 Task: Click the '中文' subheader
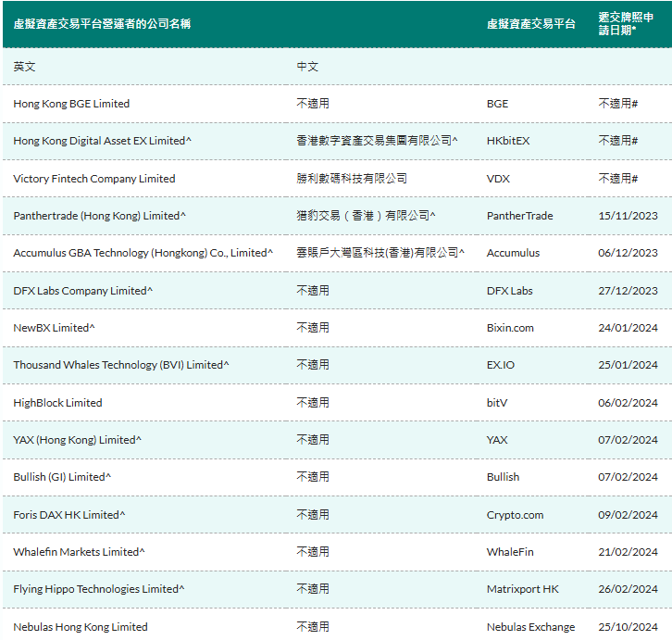tap(307, 67)
